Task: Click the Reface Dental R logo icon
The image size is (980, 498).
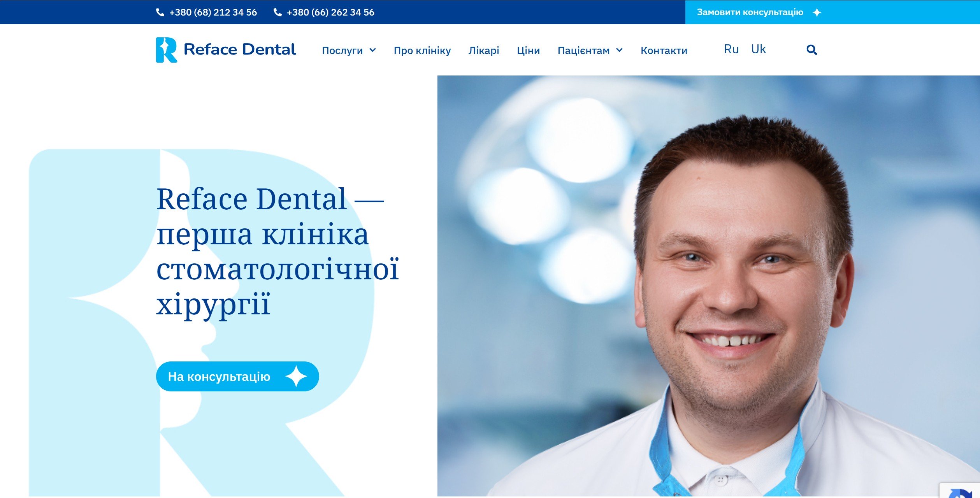Action: [x=167, y=50]
